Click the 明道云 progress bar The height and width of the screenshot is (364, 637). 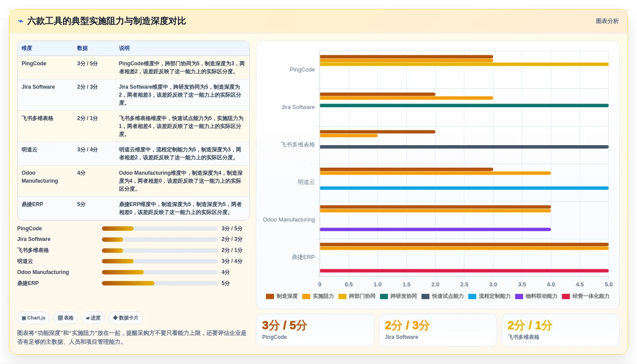click(x=160, y=261)
